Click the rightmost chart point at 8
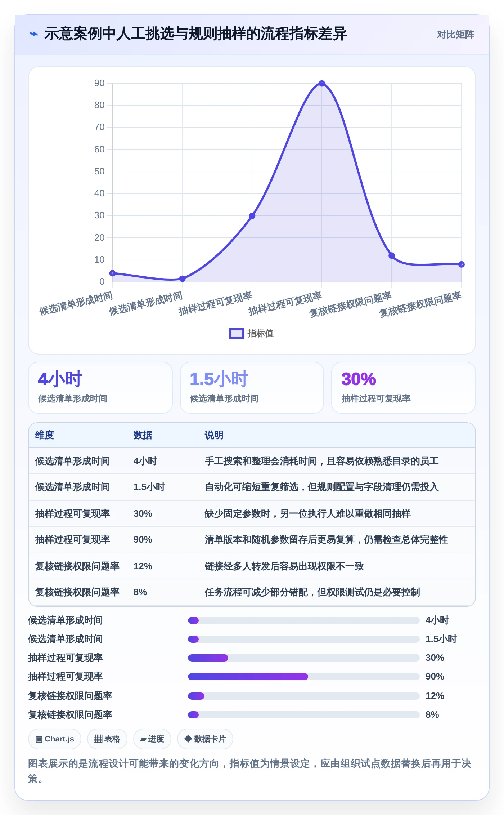504x815 pixels. (462, 264)
